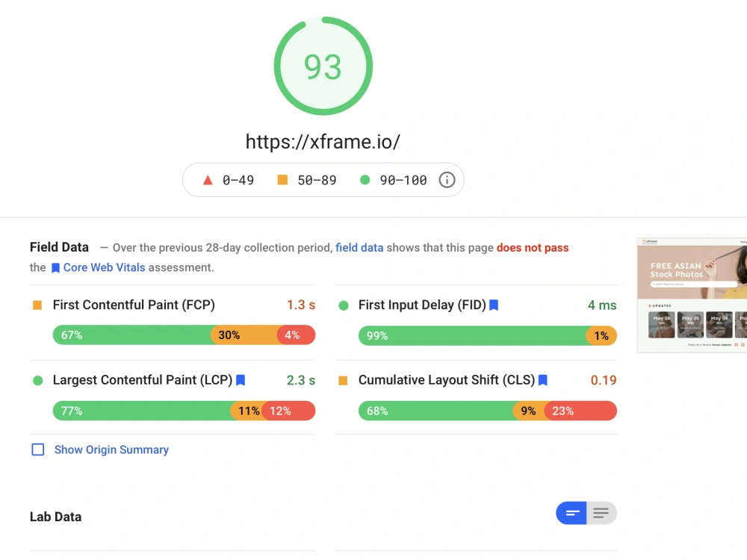Click the 90–100 legend range text
The width and height of the screenshot is (747, 560).
403,180
